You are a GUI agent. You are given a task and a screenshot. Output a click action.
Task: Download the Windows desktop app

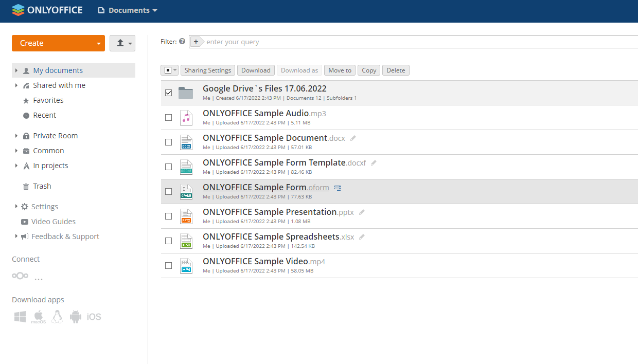point(20,316)
